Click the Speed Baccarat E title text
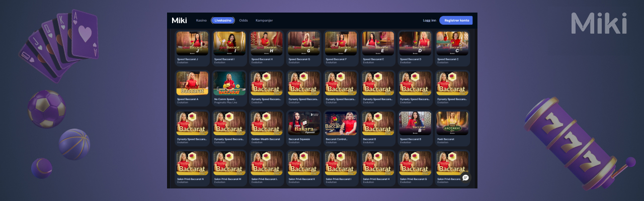The height and width of the screenshot is (201, 644). [x=373, y=59]
